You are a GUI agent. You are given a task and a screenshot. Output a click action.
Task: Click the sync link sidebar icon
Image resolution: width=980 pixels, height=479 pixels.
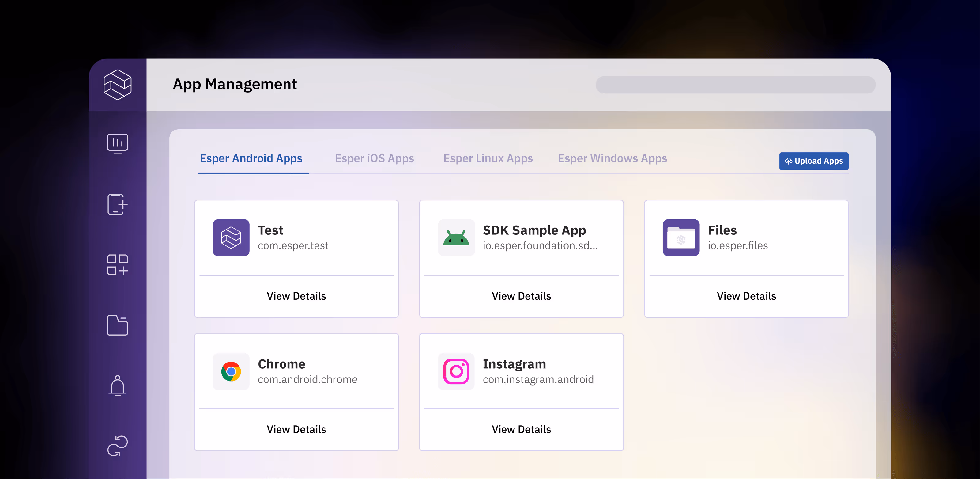coord(117,446)
